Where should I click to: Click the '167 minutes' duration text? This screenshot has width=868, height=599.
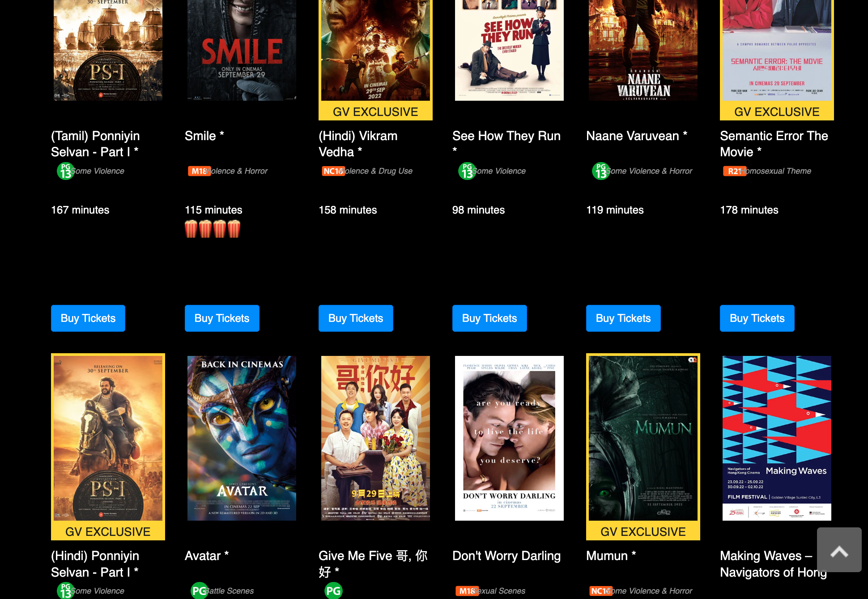click(x=80, y=210)
